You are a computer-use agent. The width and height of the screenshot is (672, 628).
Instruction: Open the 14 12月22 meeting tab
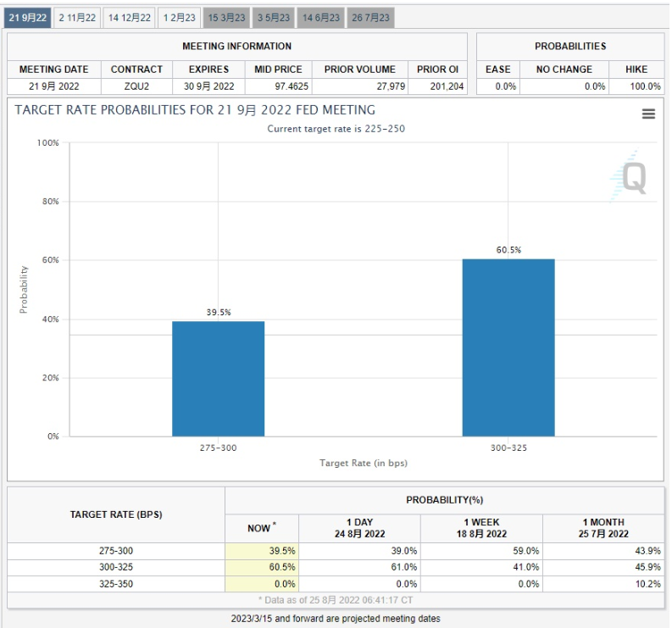[x=130, y=18]
